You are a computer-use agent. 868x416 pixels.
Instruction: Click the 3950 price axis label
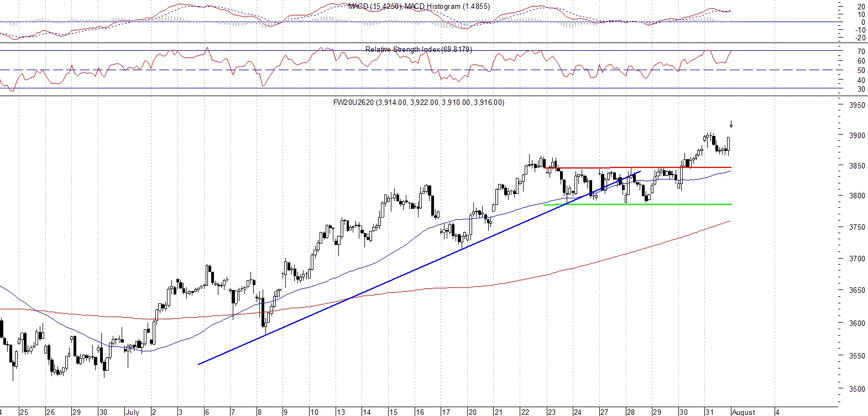coord(857,105)
